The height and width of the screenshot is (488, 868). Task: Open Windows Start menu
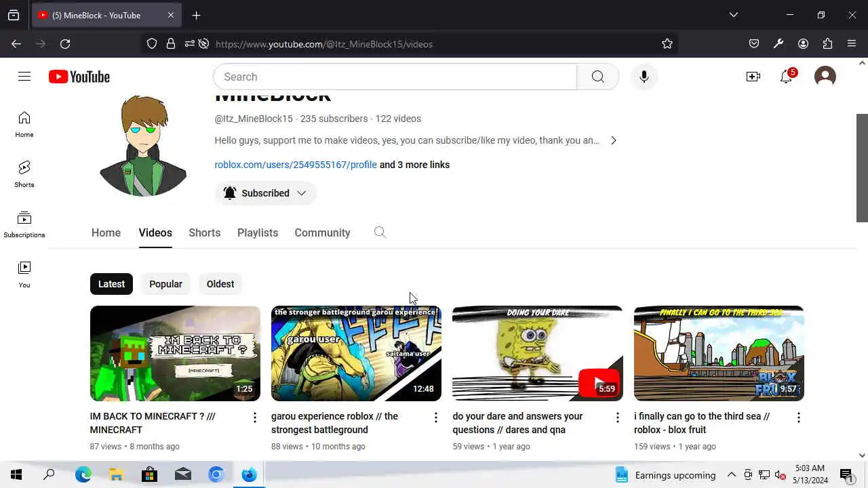coord(16,474)
